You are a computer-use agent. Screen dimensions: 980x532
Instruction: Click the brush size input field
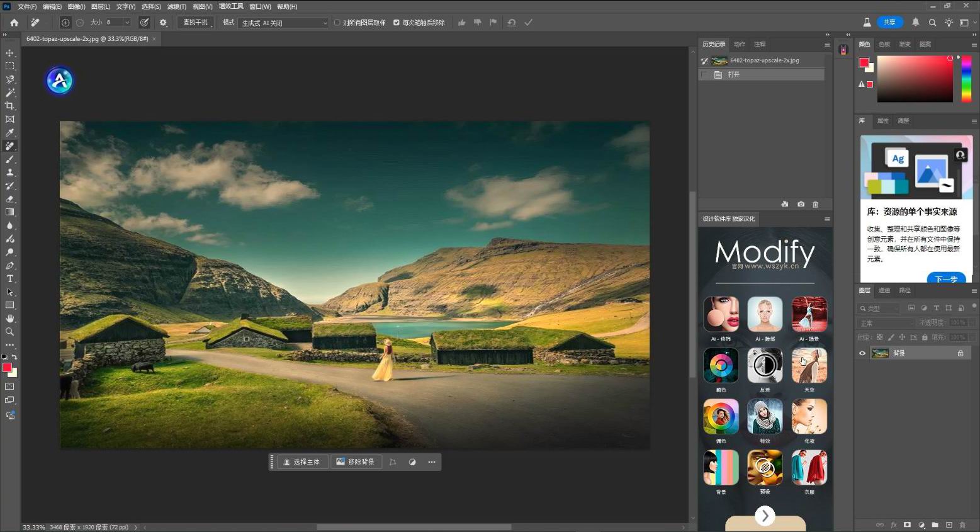coord(113,23)
